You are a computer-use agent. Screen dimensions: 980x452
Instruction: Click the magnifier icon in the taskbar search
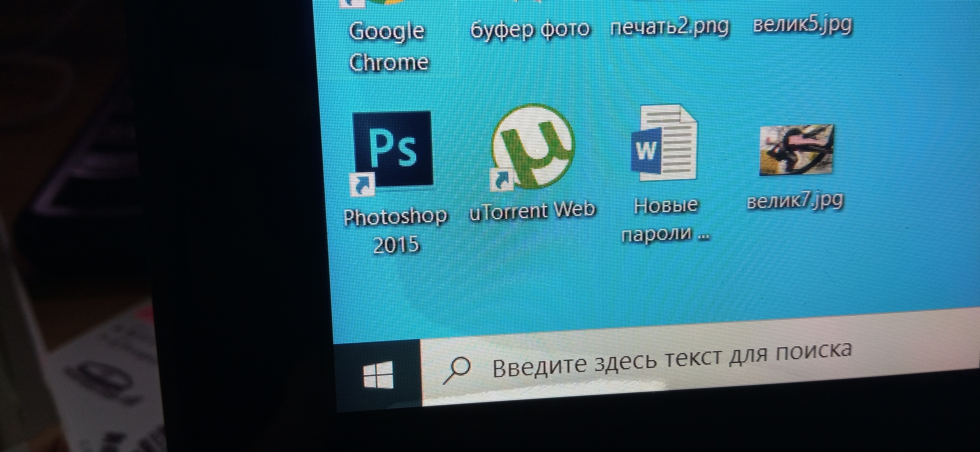[457, 371]
